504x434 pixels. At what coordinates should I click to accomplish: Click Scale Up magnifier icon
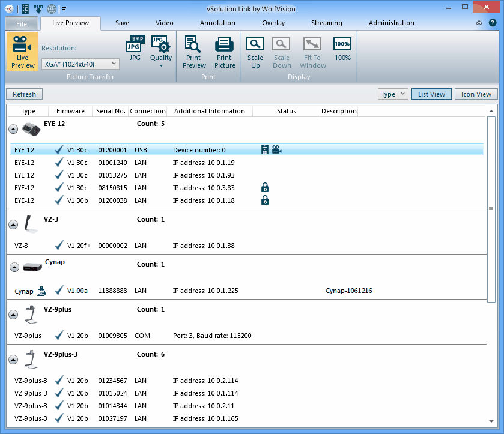click(255, 44)
